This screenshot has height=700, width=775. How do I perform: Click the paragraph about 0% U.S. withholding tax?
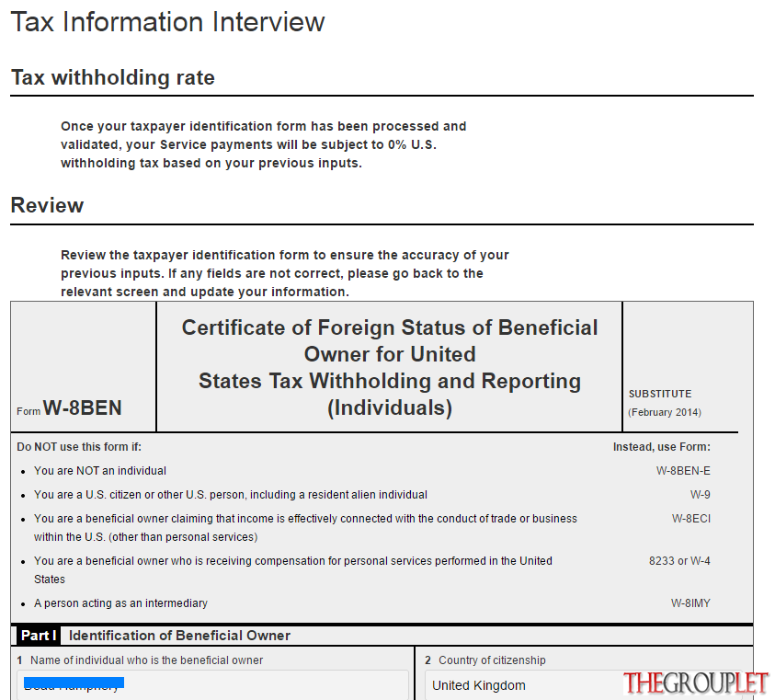(264, 144)
